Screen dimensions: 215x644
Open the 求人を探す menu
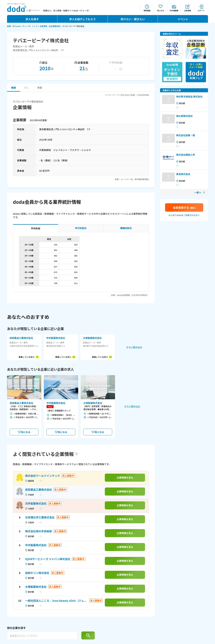pyautogui.click(x=32, y=19)
